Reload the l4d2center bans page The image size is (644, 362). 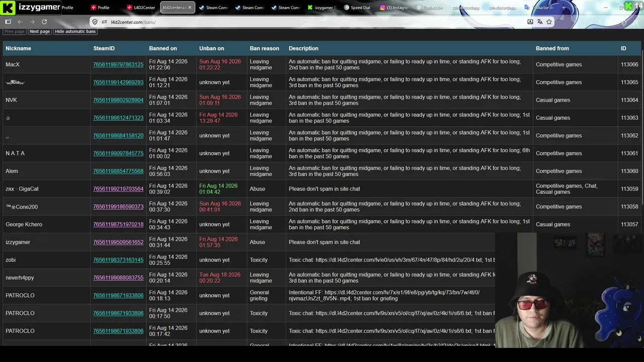coord(44,22)
